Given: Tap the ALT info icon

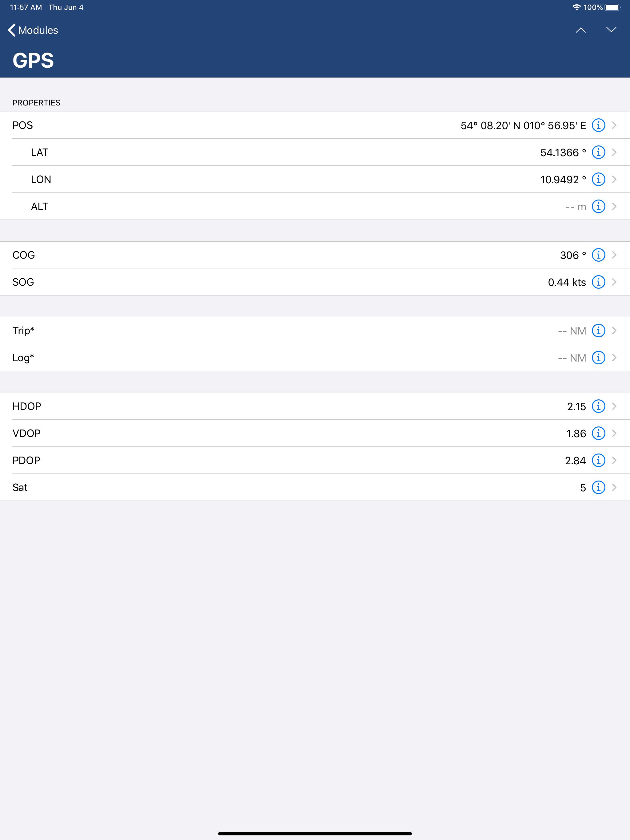Looking at the screenshot, I should [598, 206].
